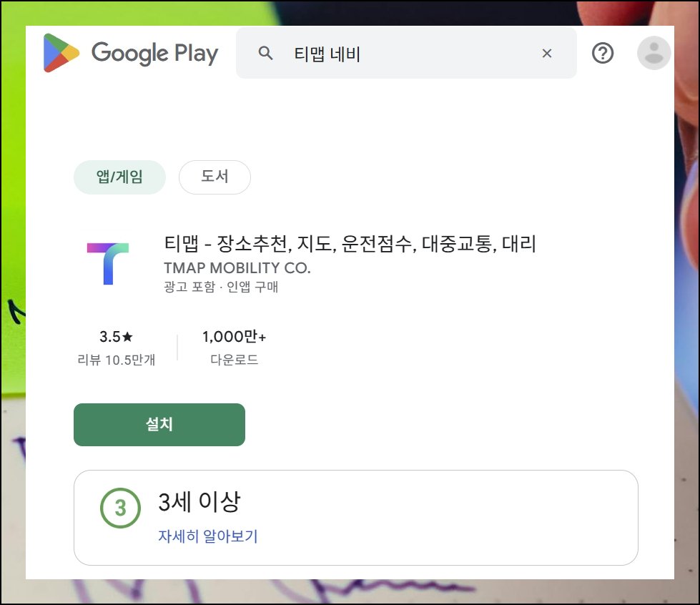Open the 티맵 - 장소추천 app title

tap(350, 244)
